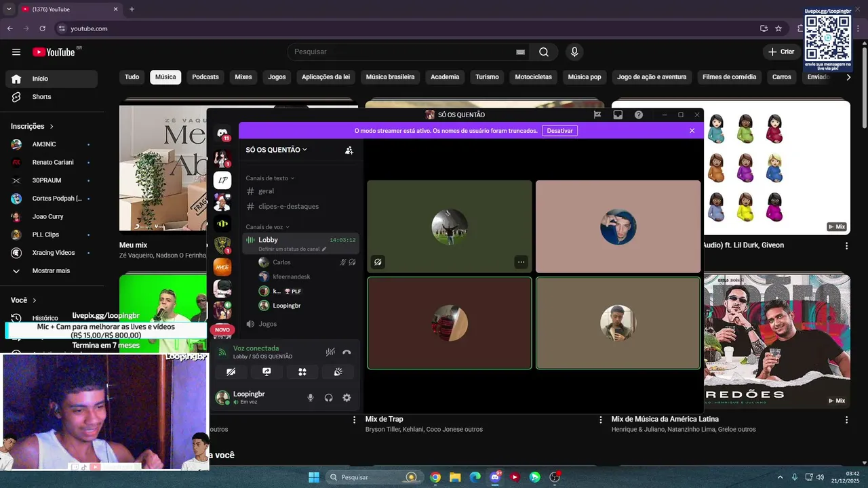Join the Jogos voice channel
The width and height of the screenshot is (868, 488).
click(x=300, y=324)
